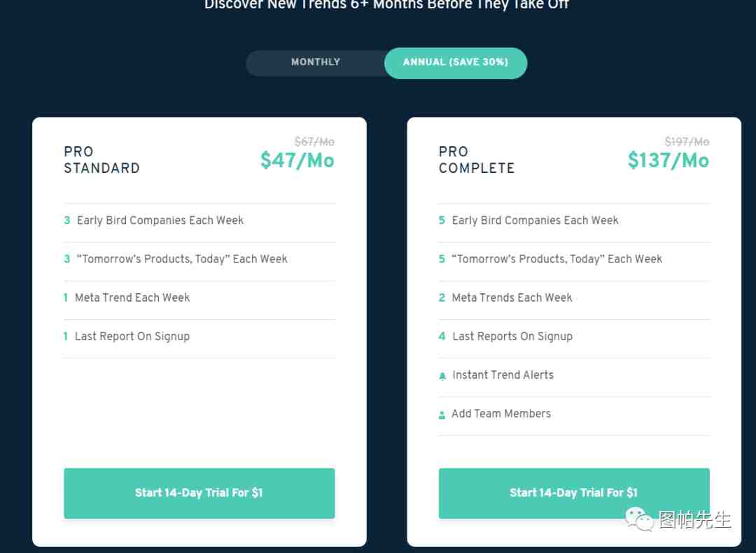
Task: Select the Pro Standard plan title
Action: coord(101,160)
